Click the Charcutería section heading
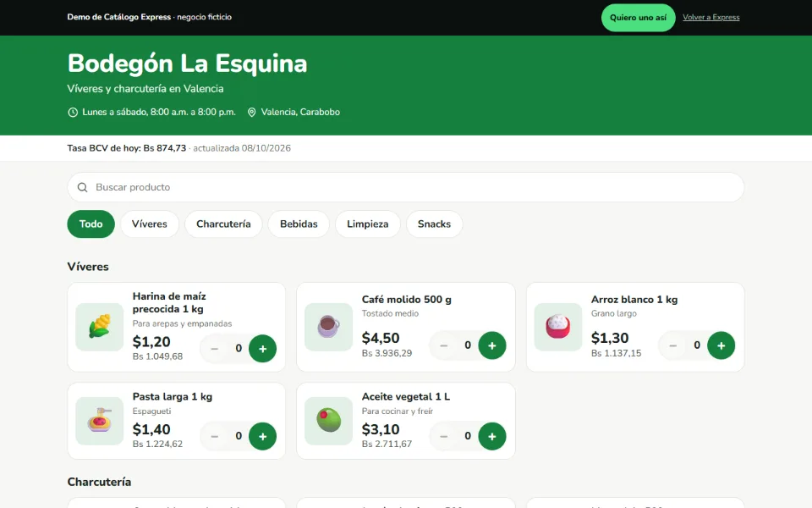This screenshot has height=508, width=812. pos(99,482)
